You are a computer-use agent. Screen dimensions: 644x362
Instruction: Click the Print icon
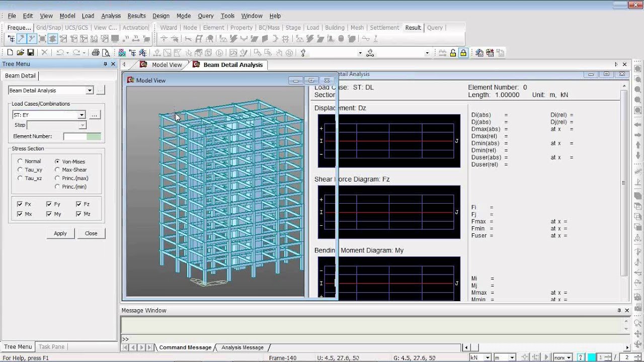click(96, 52)
